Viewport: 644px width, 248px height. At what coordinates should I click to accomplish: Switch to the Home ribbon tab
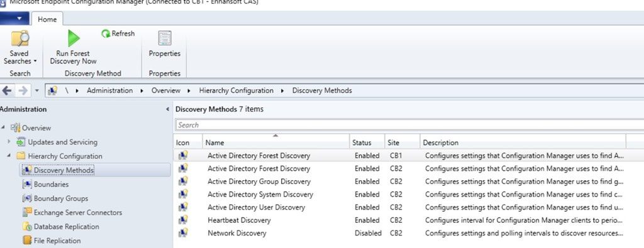click(x=47, y=19)
